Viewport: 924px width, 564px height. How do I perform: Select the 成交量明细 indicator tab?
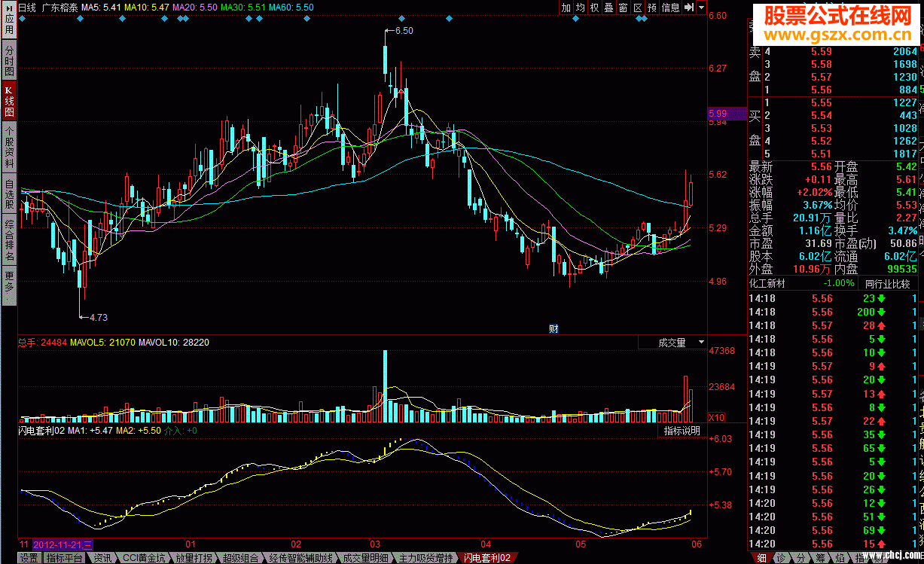[365, 558]
